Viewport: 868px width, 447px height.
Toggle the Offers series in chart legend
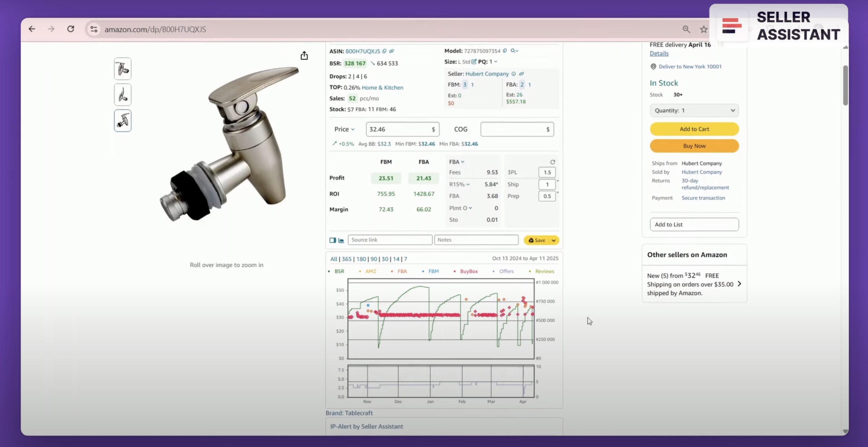point(506,271)
